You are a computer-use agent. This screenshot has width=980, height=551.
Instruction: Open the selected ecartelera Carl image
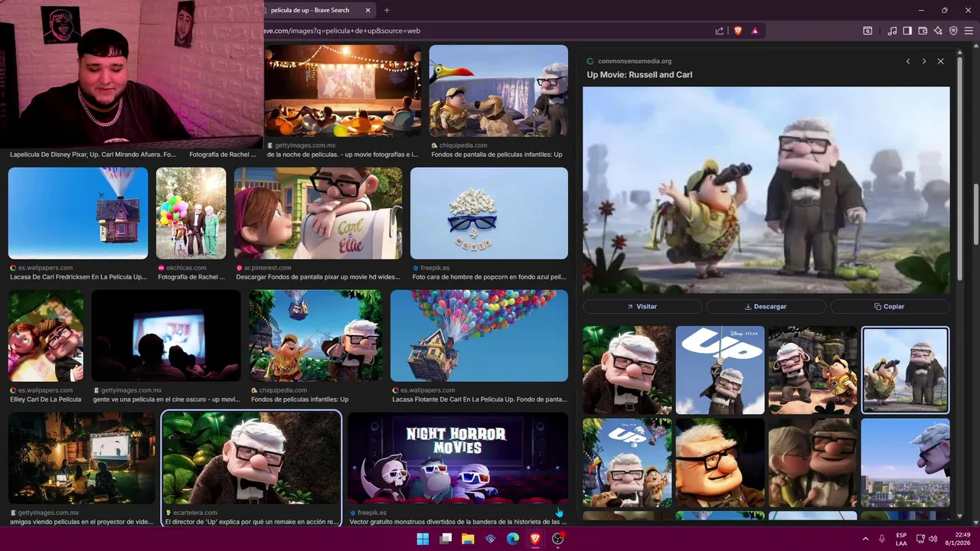coord(251,458)
